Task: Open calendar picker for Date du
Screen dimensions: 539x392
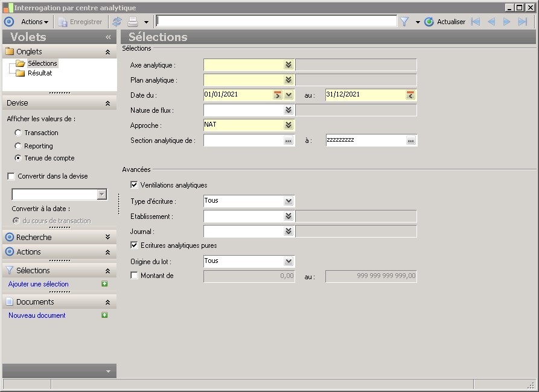Action: 278,95
